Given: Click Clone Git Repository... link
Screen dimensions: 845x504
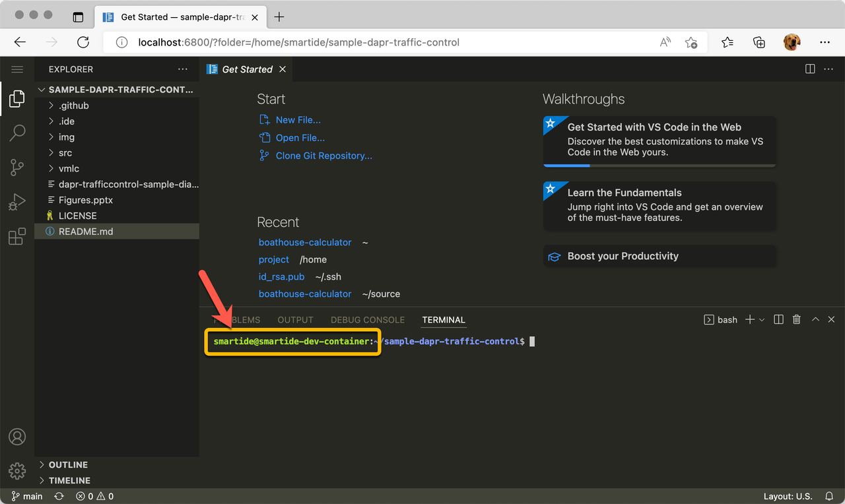Looking at the screenshot, I should (324, 156).
